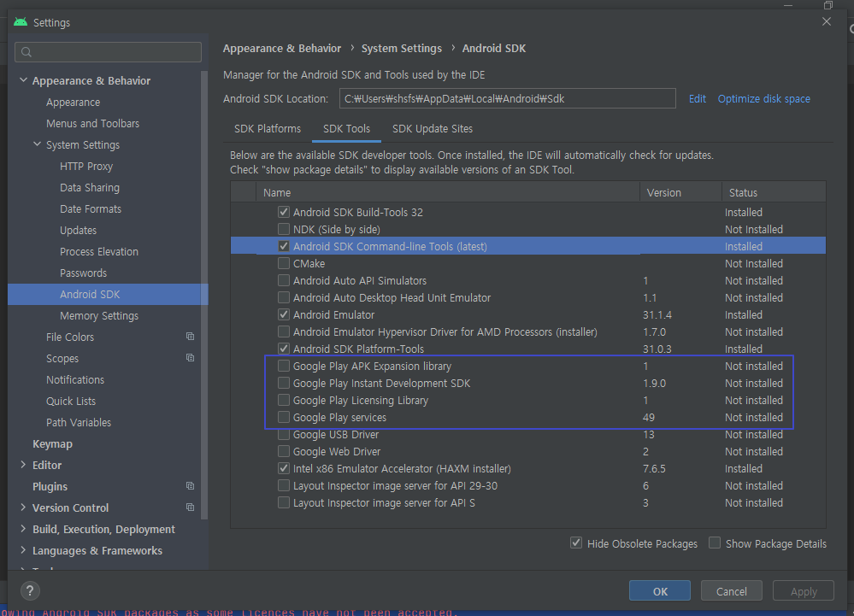854x616 pixels.
Task: Click the project-level icon beside Plugins
Action: point(190,485)
